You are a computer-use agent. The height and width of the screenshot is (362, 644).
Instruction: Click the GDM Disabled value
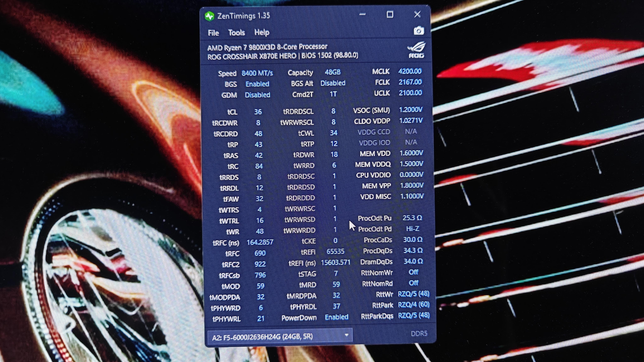tap(258, 95)
